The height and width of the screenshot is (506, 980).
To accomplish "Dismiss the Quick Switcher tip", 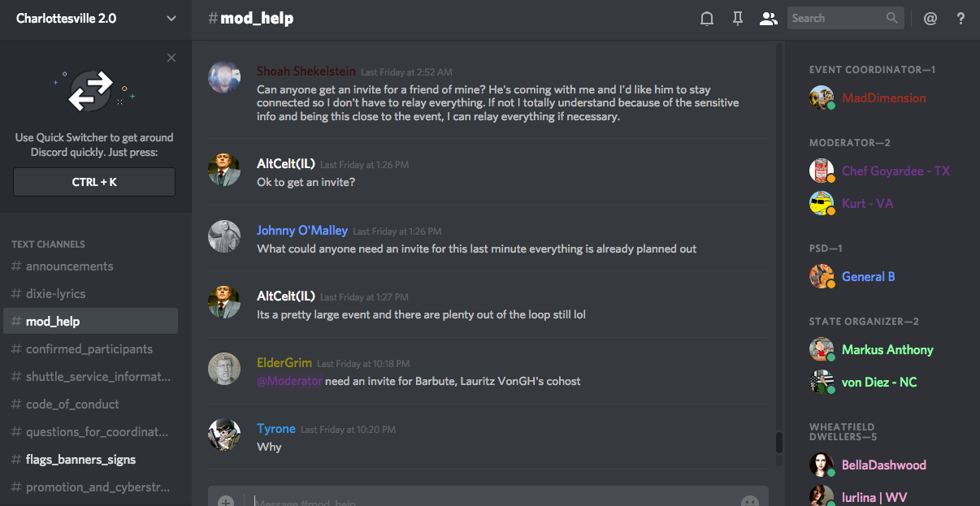I will (x=171, y=58).
